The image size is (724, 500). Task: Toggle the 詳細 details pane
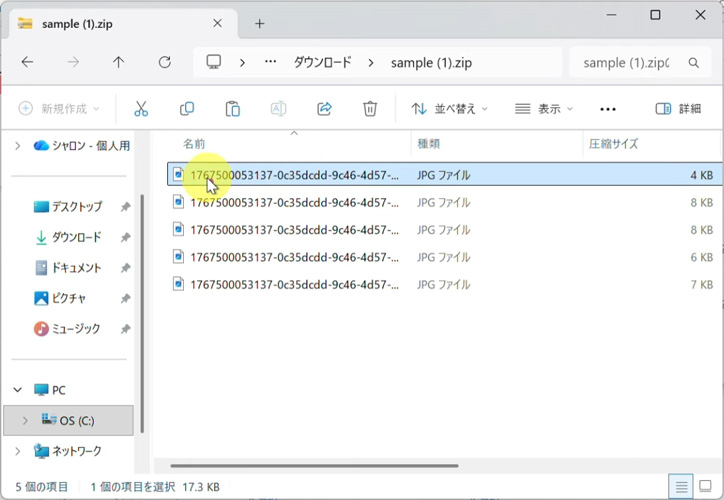[678, 108]
